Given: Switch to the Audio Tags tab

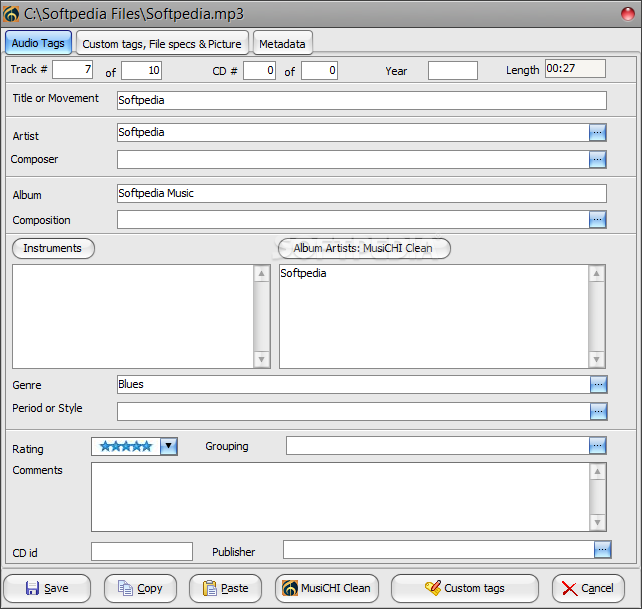Looking at the screenshot, I should [38, 43].
